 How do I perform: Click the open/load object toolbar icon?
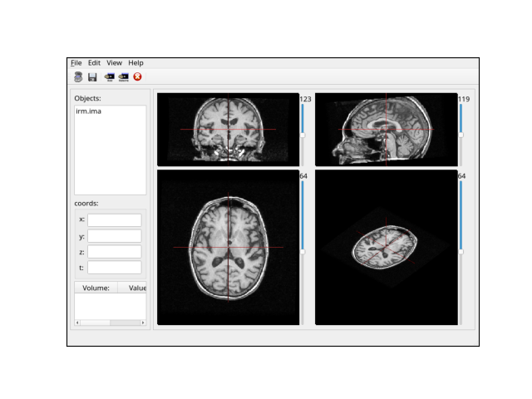tap(78, 77)
